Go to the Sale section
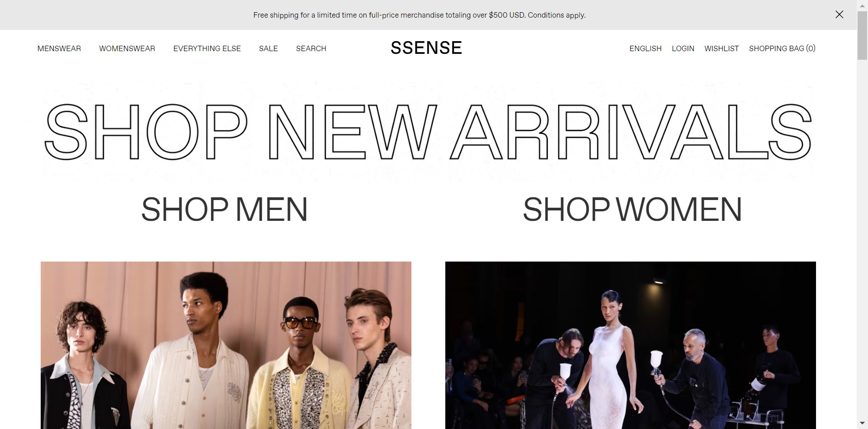Viewport: 868px width, 429px height. (x=269, y=48)
